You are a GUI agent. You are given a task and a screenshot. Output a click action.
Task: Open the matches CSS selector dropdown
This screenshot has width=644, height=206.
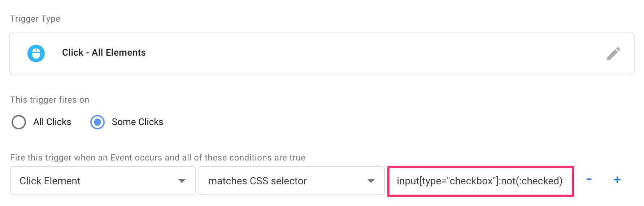[292, 181]
